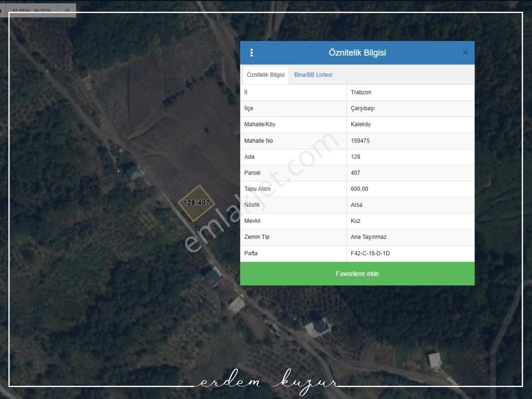Switch to the Bina/BB Listesi tab
This screenshot has width=532, height=399.
click(x=313, y=75)
